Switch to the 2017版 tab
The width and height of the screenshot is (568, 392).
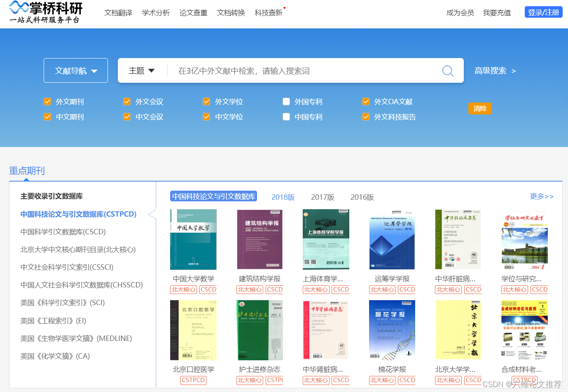pos(323,197)
